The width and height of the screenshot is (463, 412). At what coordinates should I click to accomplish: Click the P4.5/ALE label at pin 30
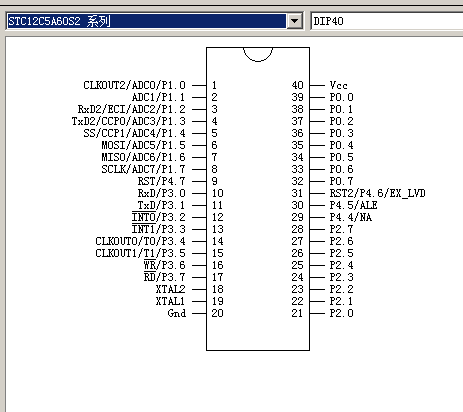point(353,205)
